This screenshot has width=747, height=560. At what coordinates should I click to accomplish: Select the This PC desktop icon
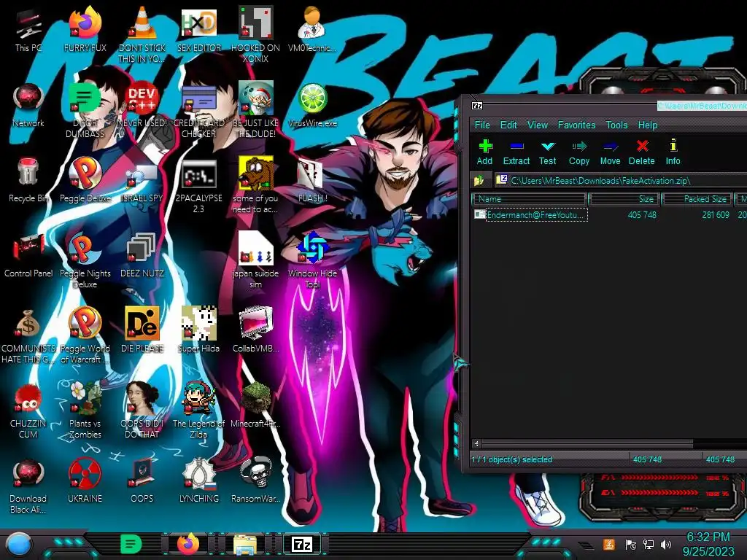(x=28, y=29)
